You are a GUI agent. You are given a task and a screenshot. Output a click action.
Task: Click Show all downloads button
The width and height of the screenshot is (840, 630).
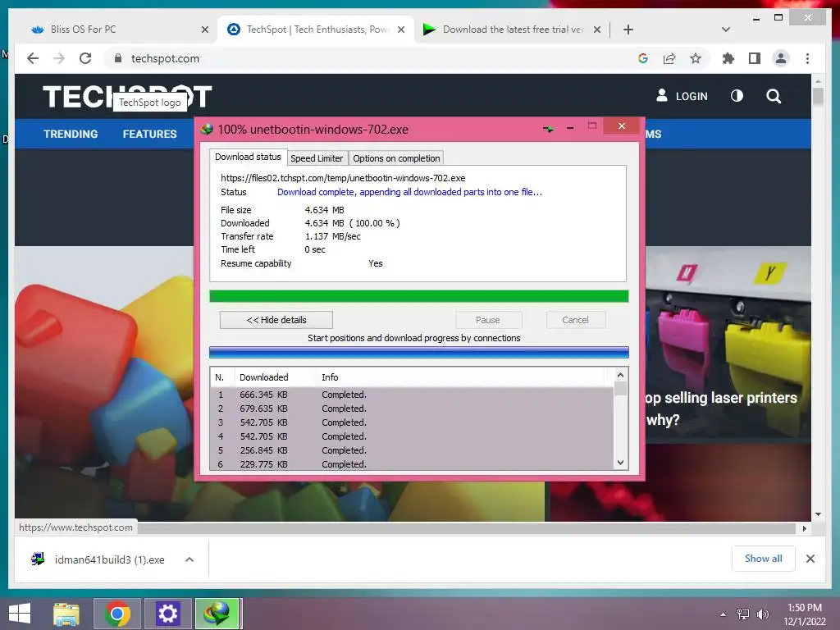click(763, 558)
